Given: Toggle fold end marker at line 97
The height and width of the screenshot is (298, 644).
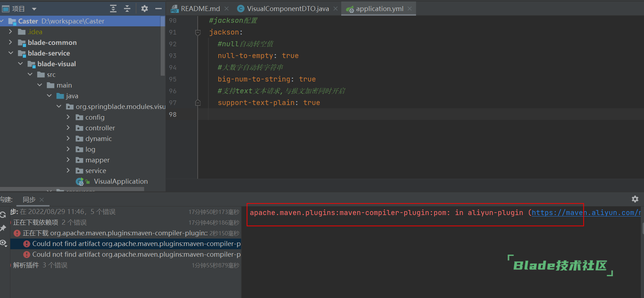Looking at the screenshot, I should tap(198, 103).
